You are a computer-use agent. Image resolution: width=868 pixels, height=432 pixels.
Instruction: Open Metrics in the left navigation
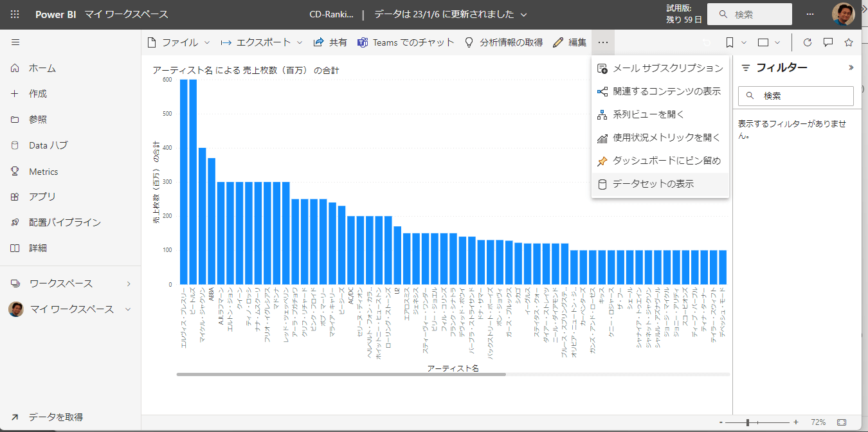click(43, 172)
